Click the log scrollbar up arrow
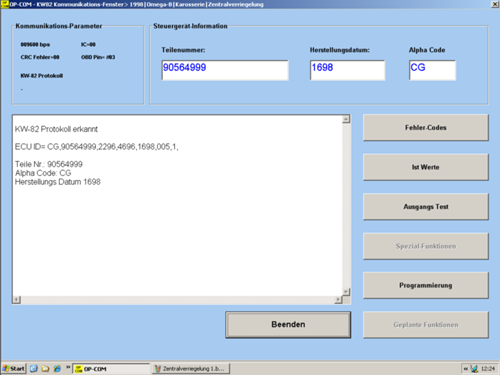This screenshot has width=500, height=375. click(x=346, y=119)
